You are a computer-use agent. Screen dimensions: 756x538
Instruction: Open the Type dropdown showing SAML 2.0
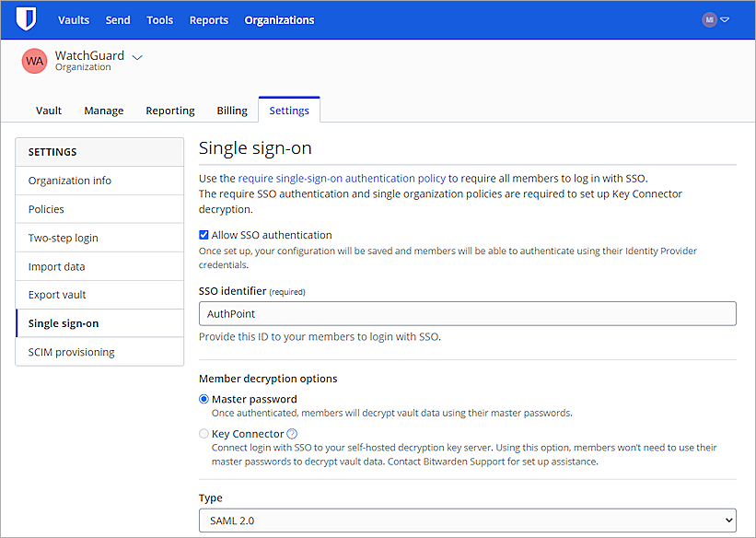coord(466,520)
